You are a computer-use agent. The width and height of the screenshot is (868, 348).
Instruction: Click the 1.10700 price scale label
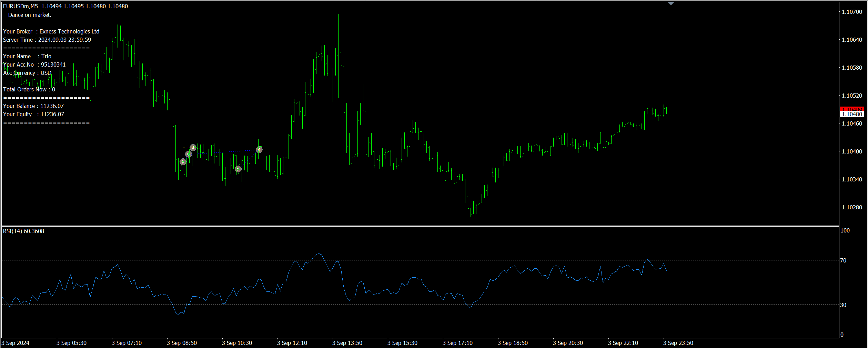[852, 12]
